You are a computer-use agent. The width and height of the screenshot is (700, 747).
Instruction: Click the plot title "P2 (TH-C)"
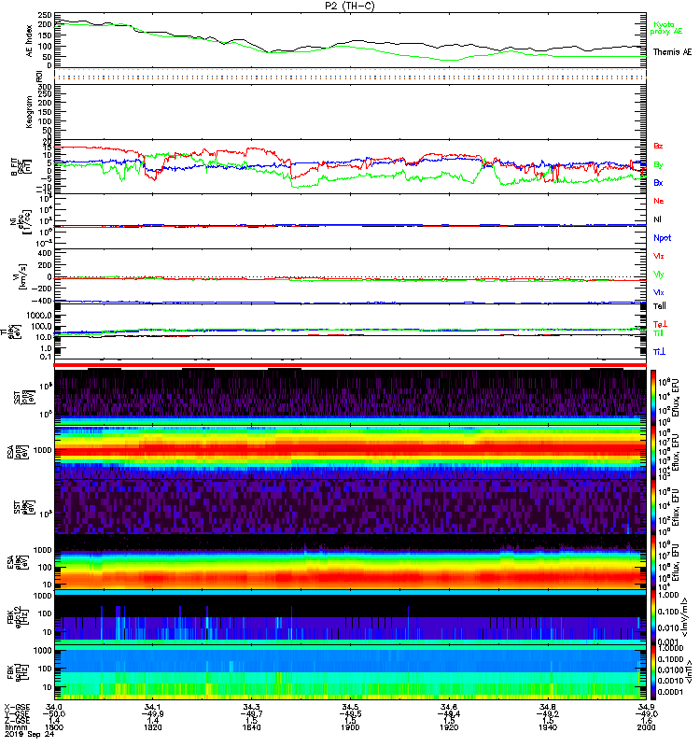(x=349, y=6)
